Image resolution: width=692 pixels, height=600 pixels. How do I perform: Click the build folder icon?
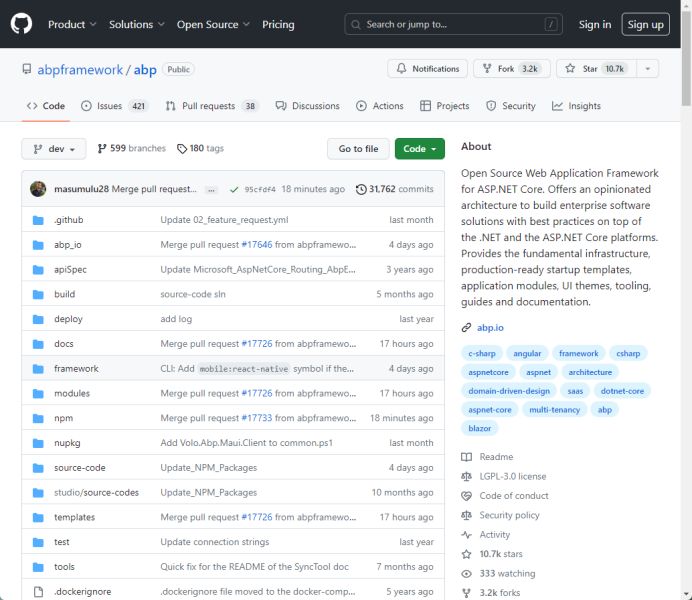pos(38,294)
